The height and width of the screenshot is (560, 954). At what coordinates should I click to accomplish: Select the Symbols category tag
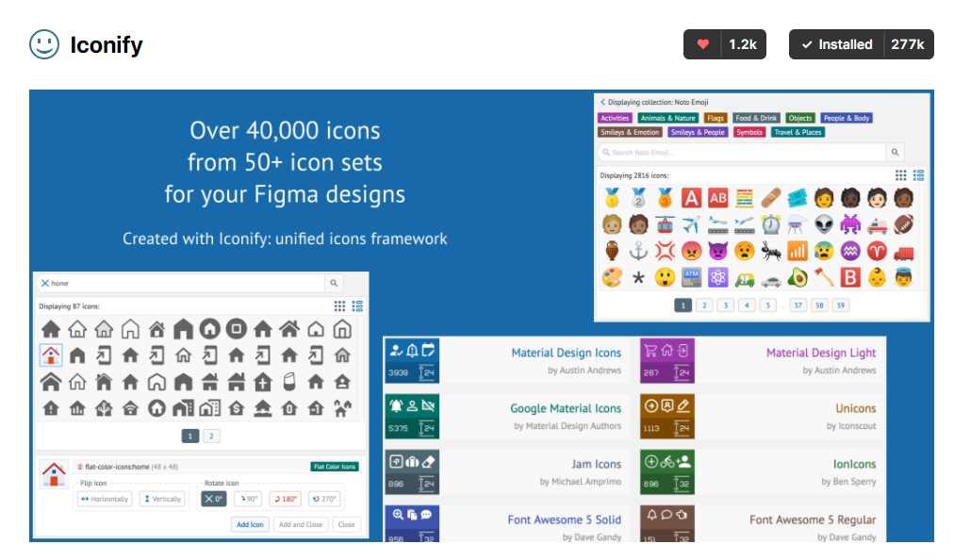tap(749, 132)
